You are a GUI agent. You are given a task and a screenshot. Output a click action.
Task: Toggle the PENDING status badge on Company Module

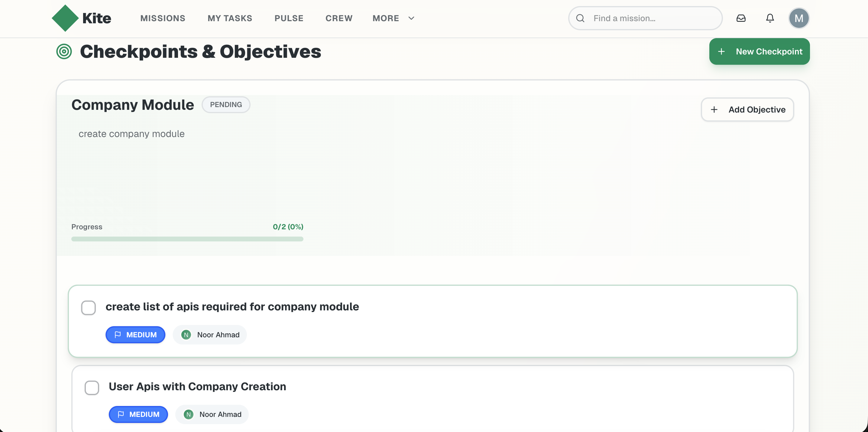click(x=226, y=105)
